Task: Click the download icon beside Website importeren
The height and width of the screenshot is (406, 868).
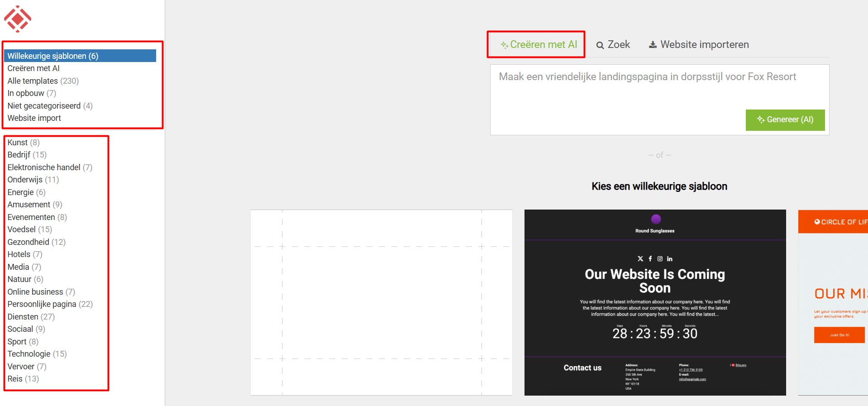Action: [x=653, y=45]
